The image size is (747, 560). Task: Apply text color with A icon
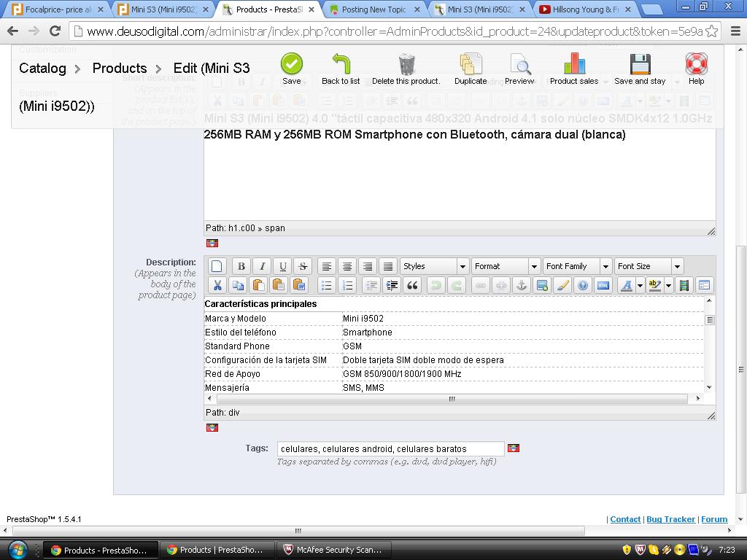tap(627, 286)
